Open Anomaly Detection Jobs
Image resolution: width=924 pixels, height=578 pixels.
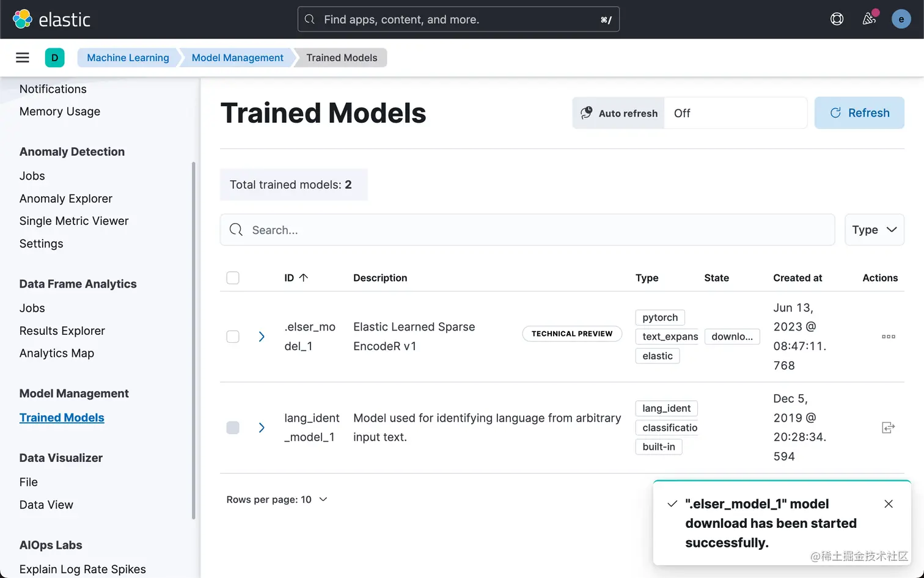pos(32,176)
